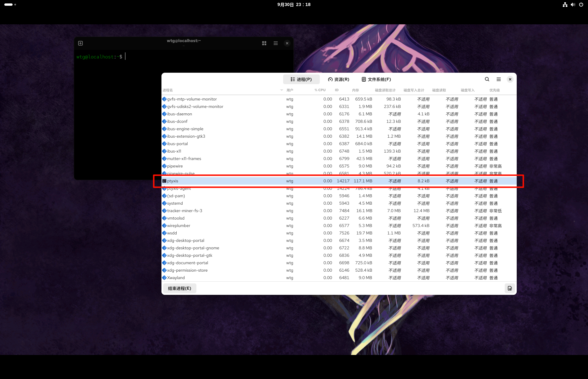
Task: Click the Activities workspace indicator pill
Action: (9, 5)
